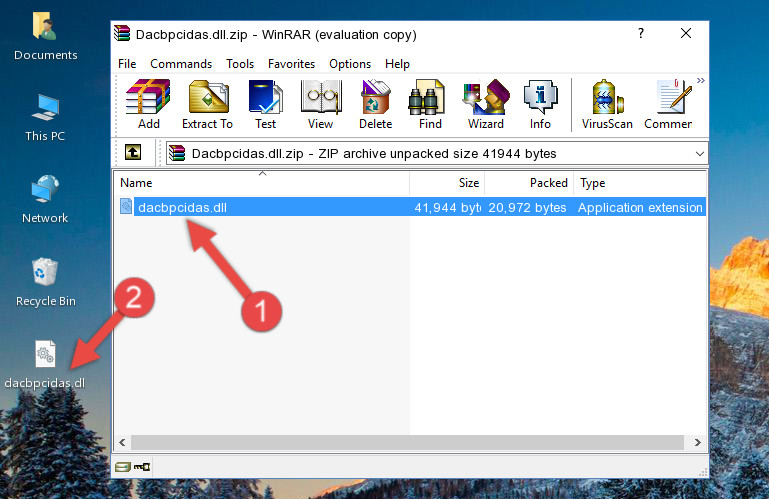Viewport: 769px width, 499px height.
Task: Click the title bar help question mark
Action: point(641,33)
